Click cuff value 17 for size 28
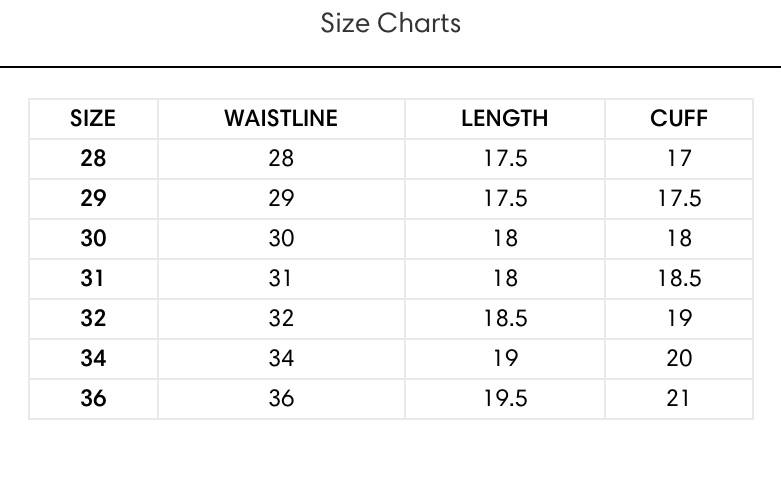The height and width of the screenshot is (478, 781). click(679, 158)
